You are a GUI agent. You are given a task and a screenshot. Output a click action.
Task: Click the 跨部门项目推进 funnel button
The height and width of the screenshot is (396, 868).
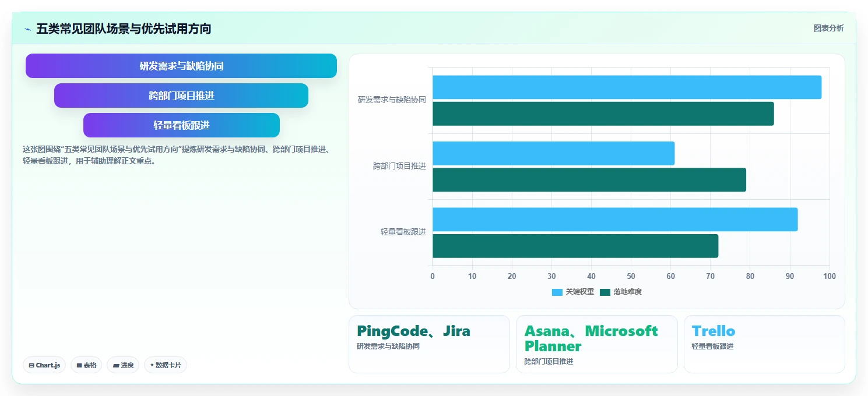[x=181, y=96]
